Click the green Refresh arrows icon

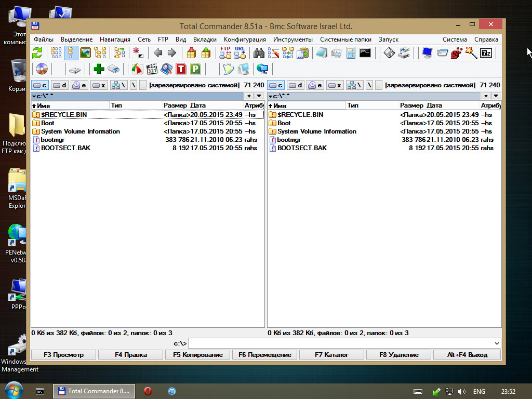click(37, 52)
